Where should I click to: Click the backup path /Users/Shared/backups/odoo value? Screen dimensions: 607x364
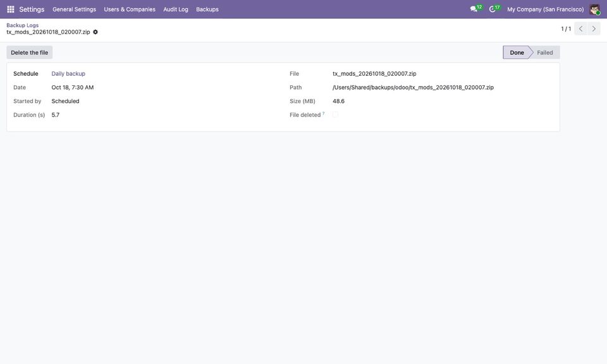tap(413, 87)
